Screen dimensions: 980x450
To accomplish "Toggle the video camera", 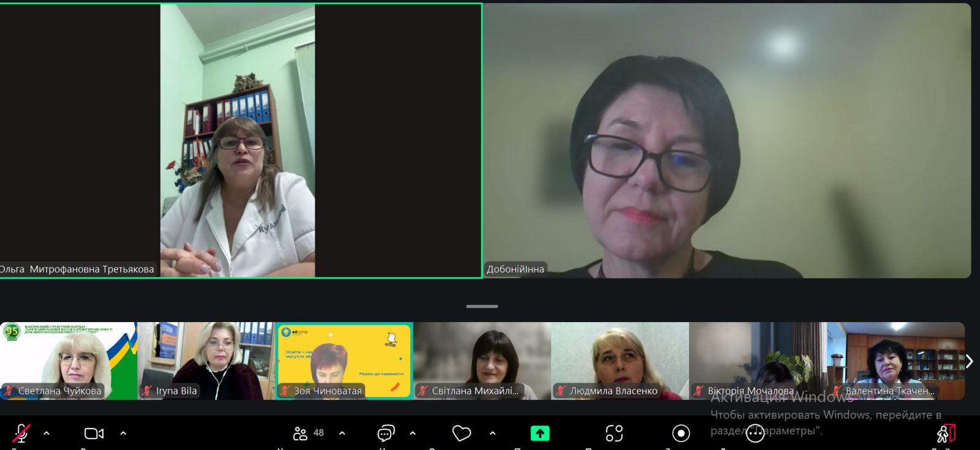I will click(x=94, y=433).
